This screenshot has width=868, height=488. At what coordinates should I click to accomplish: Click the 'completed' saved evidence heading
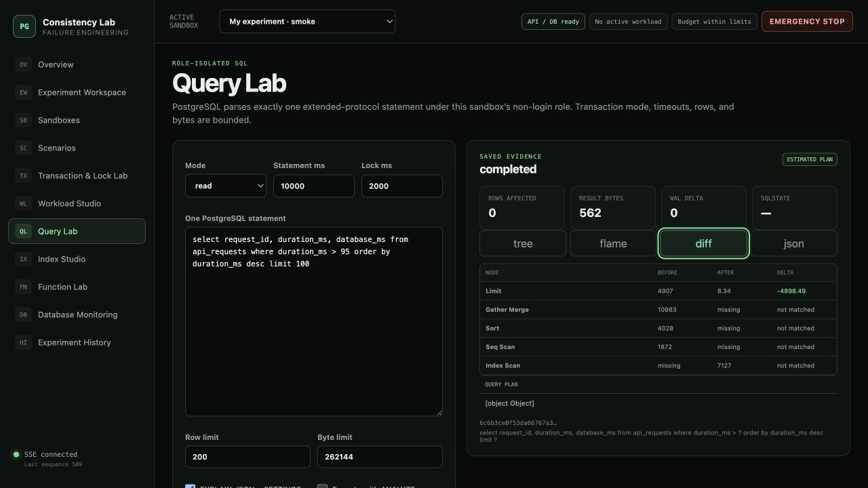pos(508,169)
